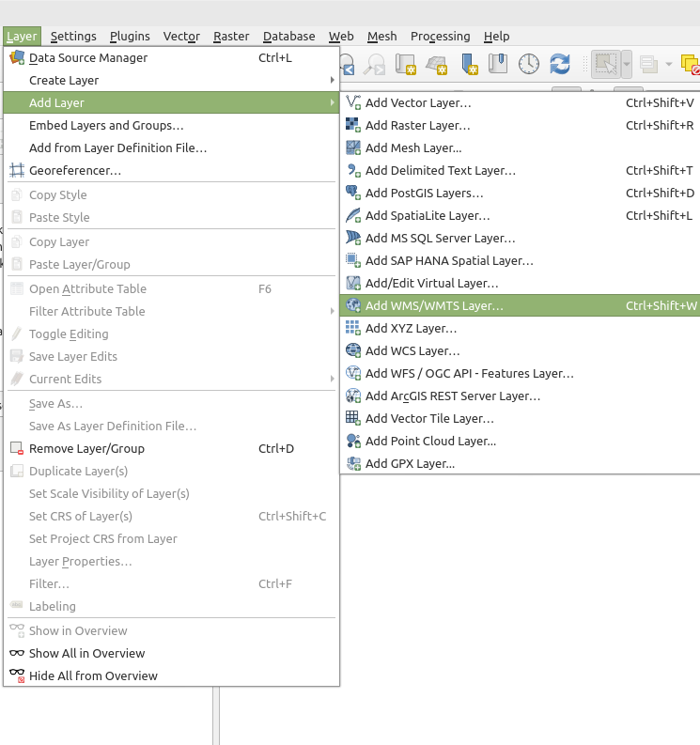Select Add XYZ Layer from submenu
700x745 pixels.
[411, 328]
